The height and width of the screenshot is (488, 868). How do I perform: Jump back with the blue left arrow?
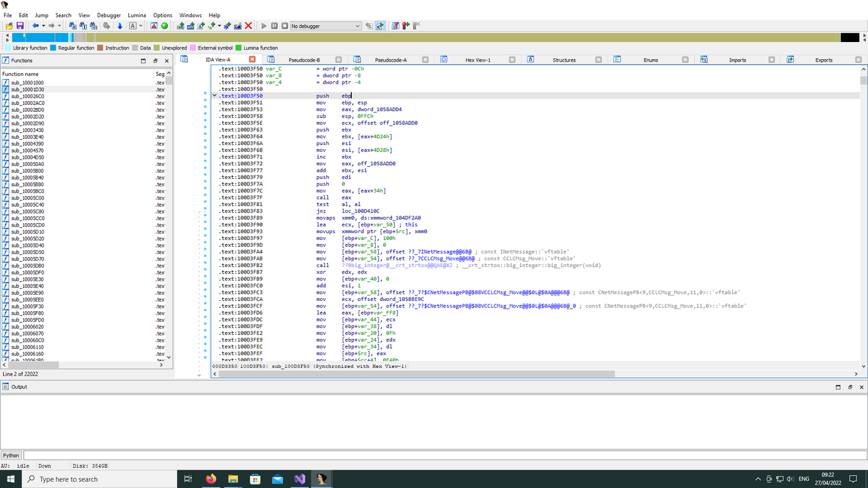tap(35, 26)
